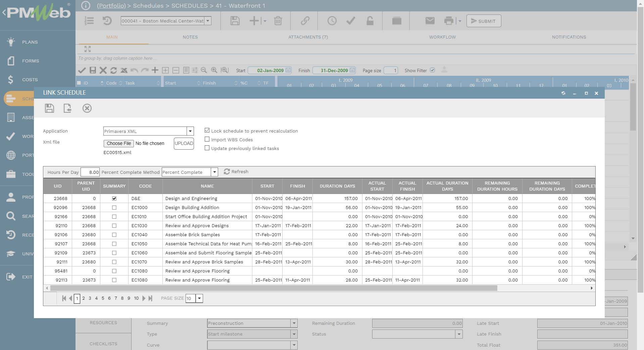Click the checkmark approve icon in top toolbar
This screenshot has height=350, width=644.
(351, 21)
